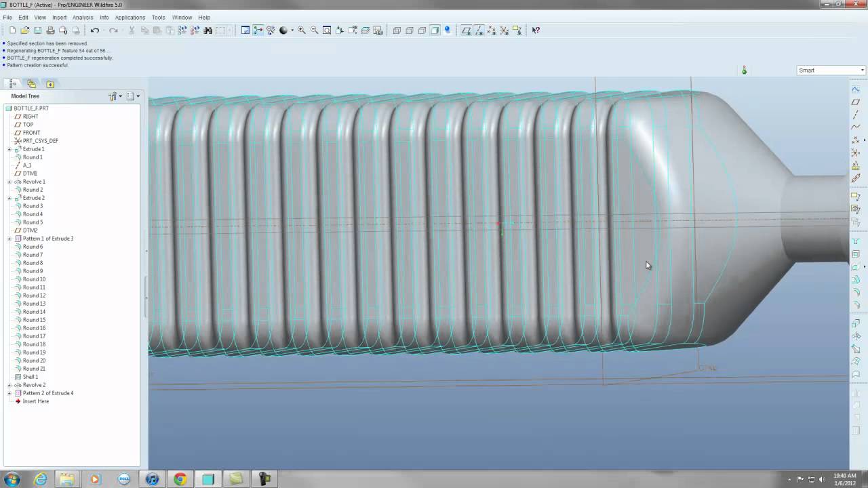Switch to the Favorites navigator tab

pos(50,84)
